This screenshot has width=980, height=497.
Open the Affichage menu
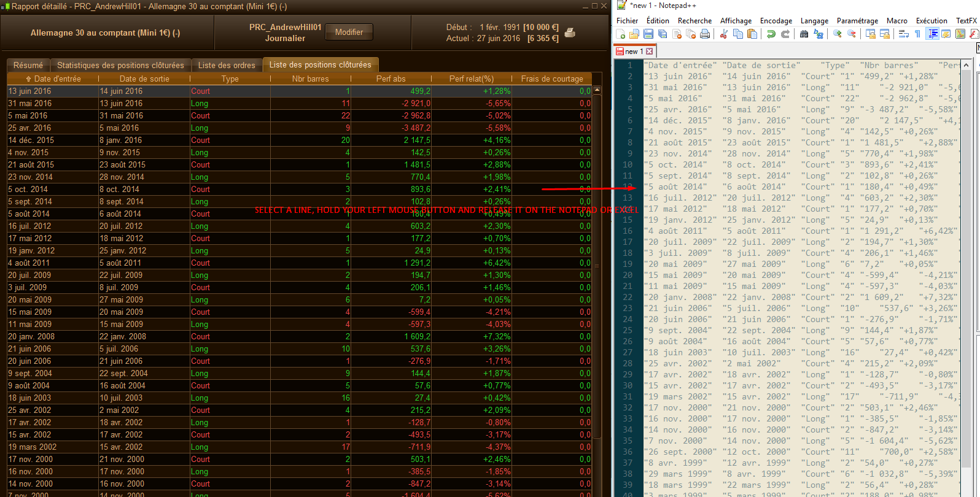point(736,21)
